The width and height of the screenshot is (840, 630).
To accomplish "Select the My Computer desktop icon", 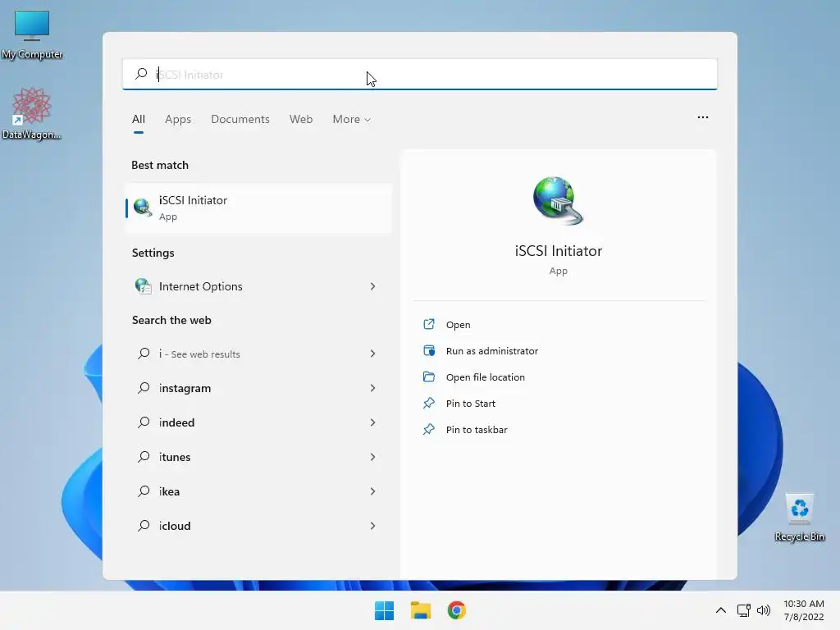I will (32, 34).
